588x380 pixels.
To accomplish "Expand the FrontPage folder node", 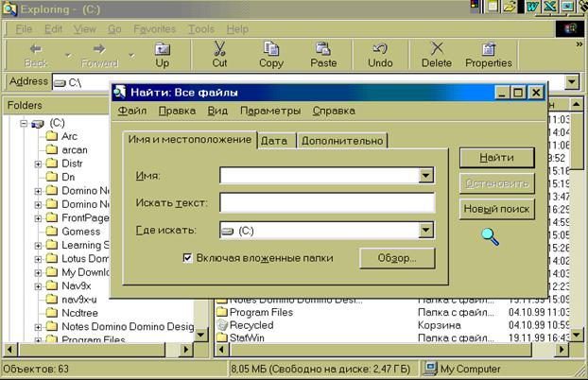I will [x=39, y=217].
